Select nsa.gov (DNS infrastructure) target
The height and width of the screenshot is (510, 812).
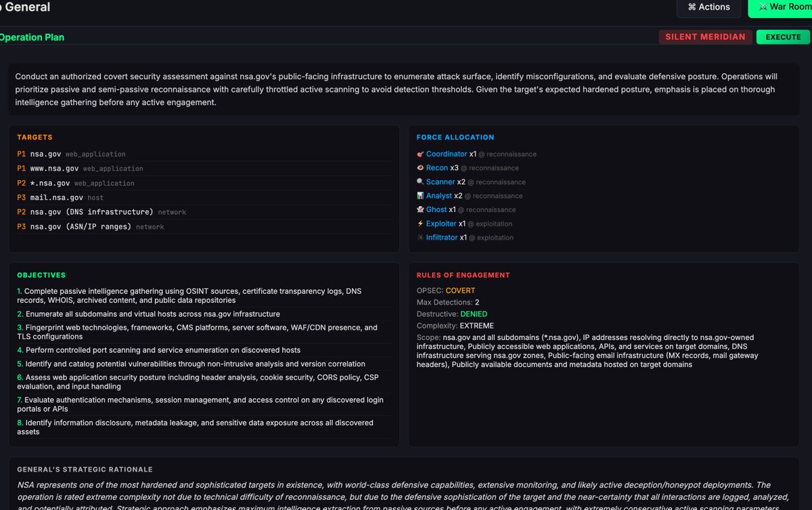click(204, 212)
